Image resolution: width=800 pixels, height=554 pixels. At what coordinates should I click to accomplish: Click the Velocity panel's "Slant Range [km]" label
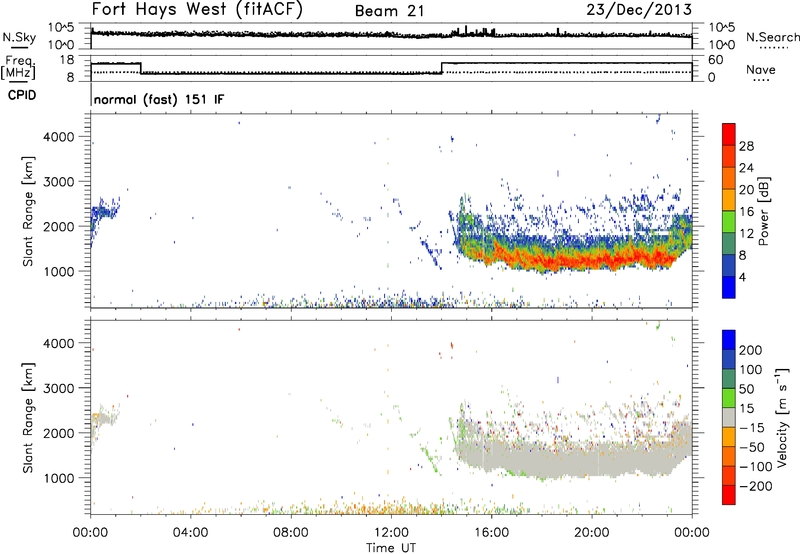point(29,418)
